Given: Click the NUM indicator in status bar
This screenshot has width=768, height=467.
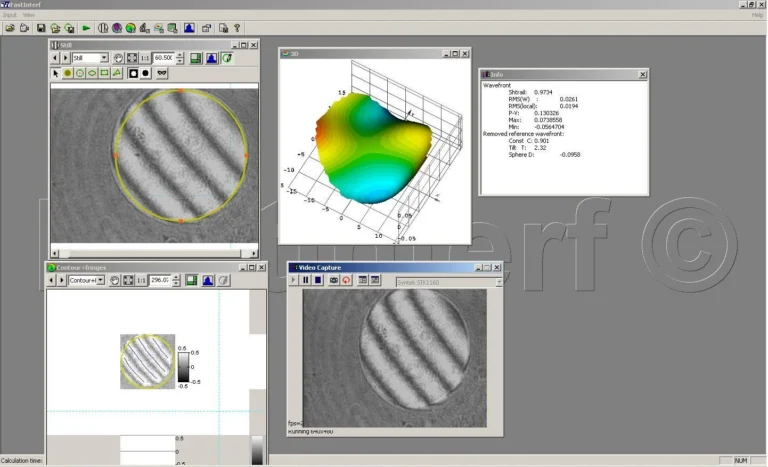Looking at the screenshot, I should (x=741, y=461).
